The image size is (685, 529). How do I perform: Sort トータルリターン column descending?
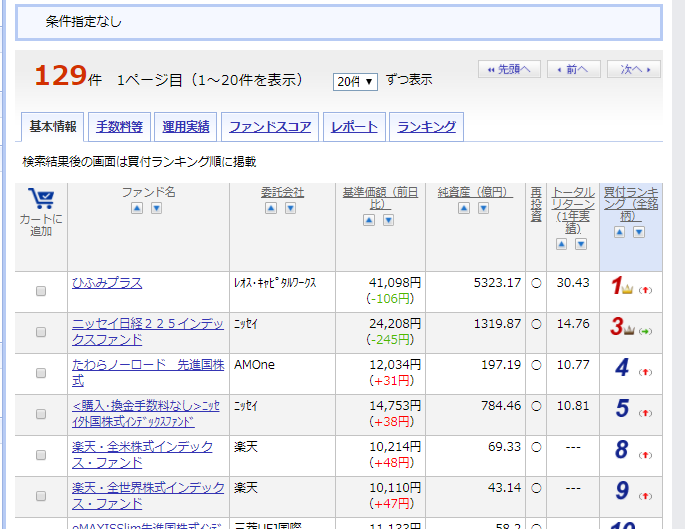tap(581, 244)
